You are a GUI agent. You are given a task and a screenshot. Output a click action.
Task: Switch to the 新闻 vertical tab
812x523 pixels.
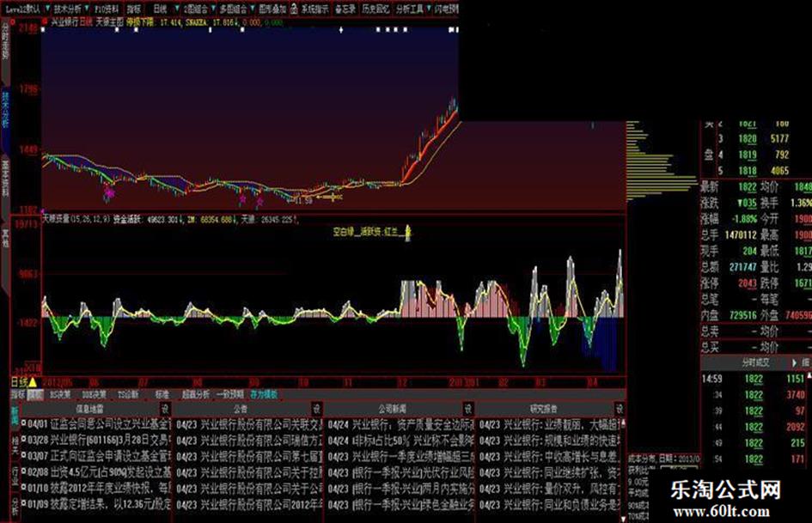tap(15, 417)
